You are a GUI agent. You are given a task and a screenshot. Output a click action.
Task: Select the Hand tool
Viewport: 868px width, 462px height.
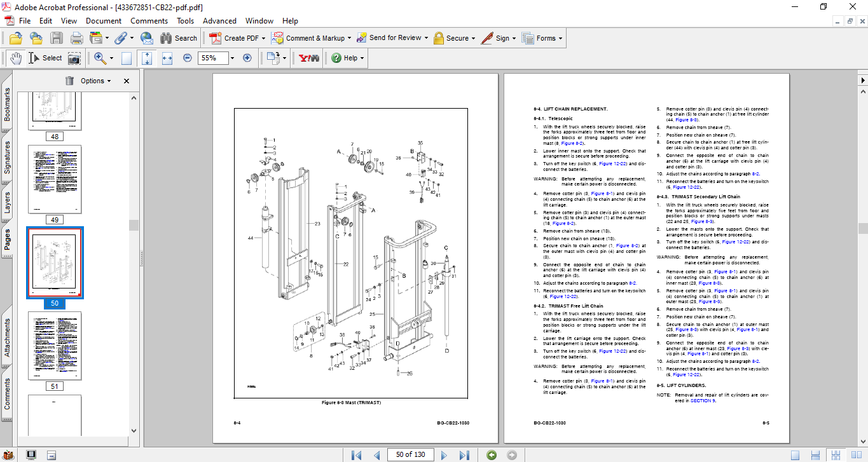tap(16, 58)
